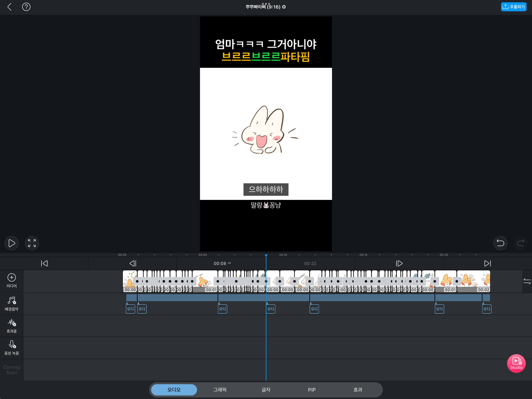Add media with 미디어 plus icon
Screen dimensions: 532x399
(11, 278)
